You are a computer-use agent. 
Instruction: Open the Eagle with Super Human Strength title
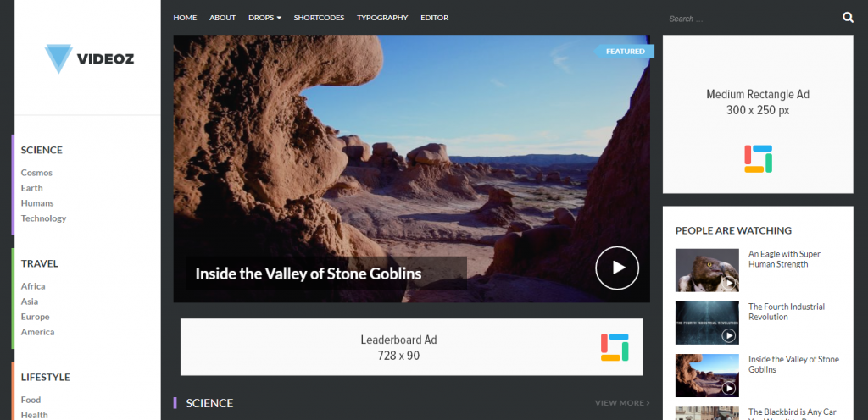pos(784,259)
